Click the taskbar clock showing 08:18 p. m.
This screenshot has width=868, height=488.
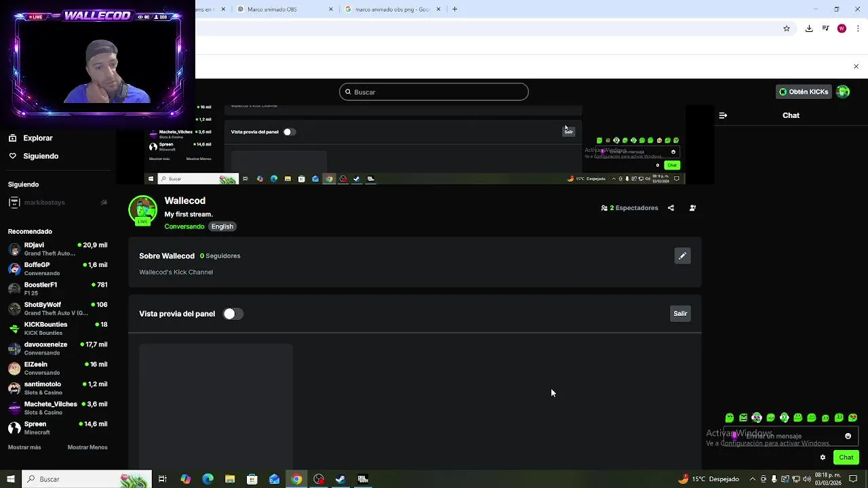tap(828, 479)
